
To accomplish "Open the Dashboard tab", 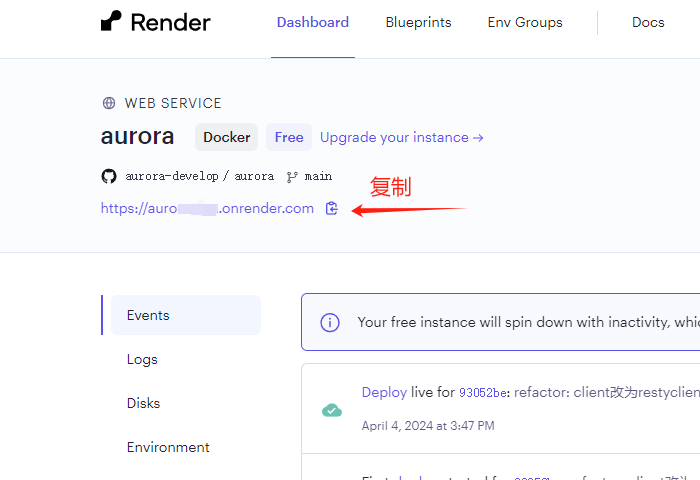I will (x=313, y=22).
